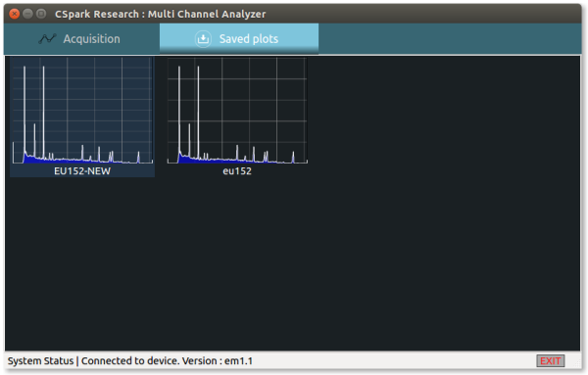Close the Multi Channel Analyzer window
Image resolution: width=588 pixels, height=375 pixels.
click(15, 14)
